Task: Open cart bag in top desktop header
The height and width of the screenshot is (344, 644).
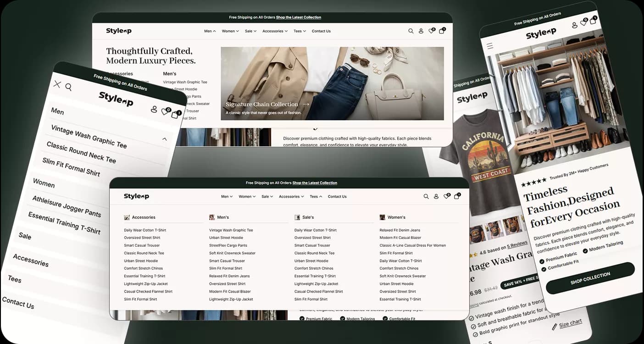Action: point(442,31)
